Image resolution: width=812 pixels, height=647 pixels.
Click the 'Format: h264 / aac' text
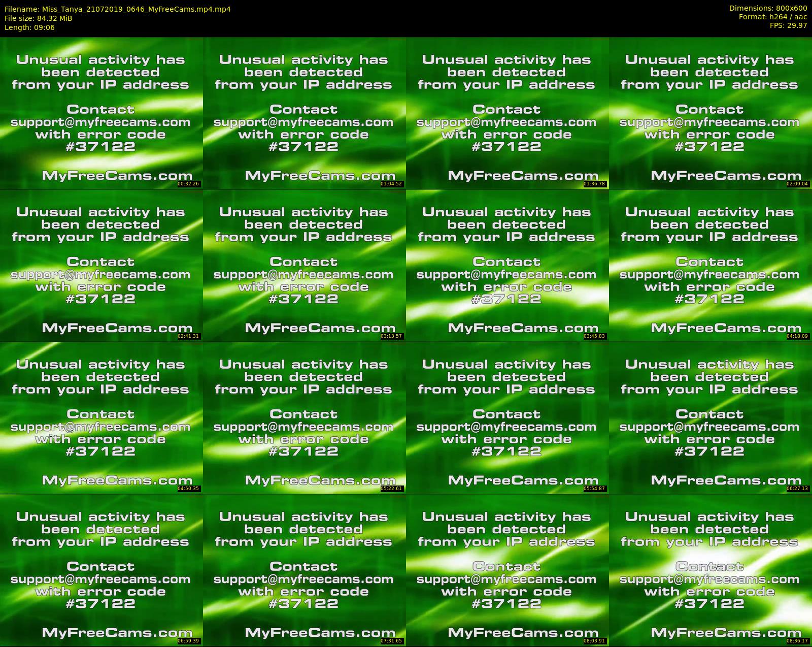click(x=773, y=17)
